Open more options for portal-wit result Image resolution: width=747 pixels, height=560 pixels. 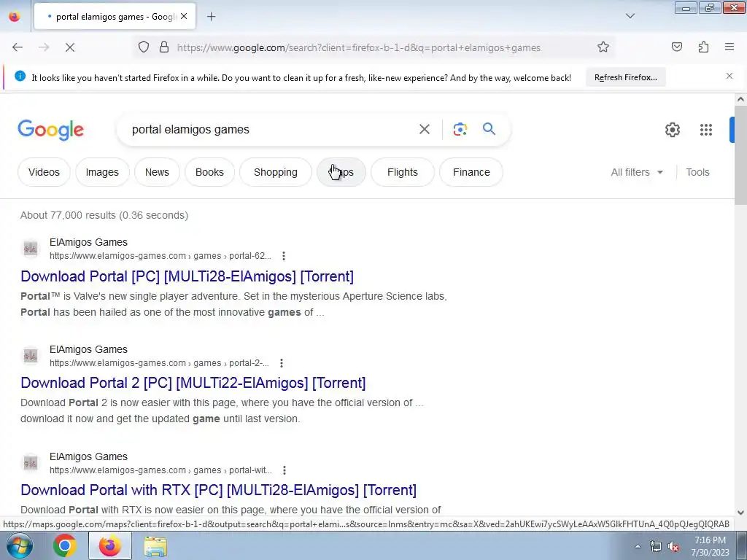click(285, 470)
